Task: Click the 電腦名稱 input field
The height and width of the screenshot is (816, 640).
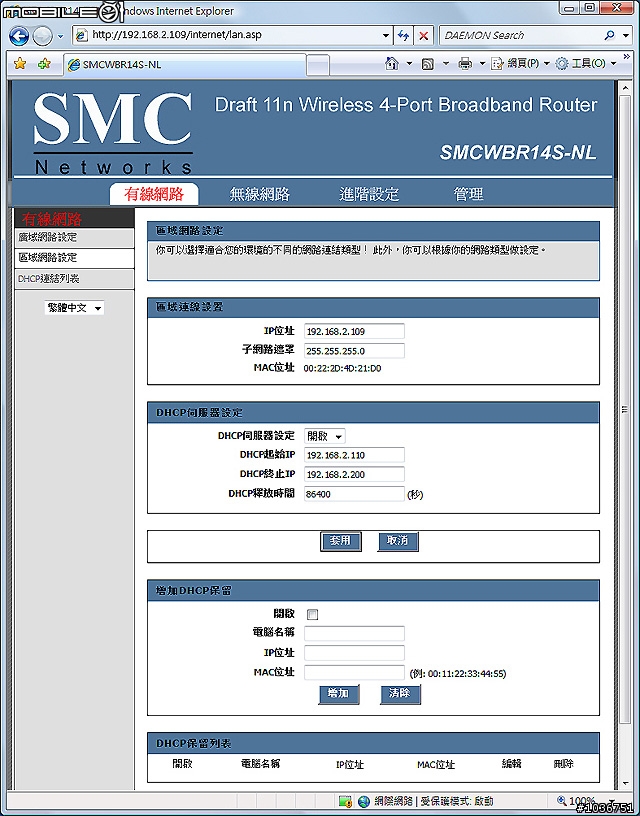Action: [354, 633]
